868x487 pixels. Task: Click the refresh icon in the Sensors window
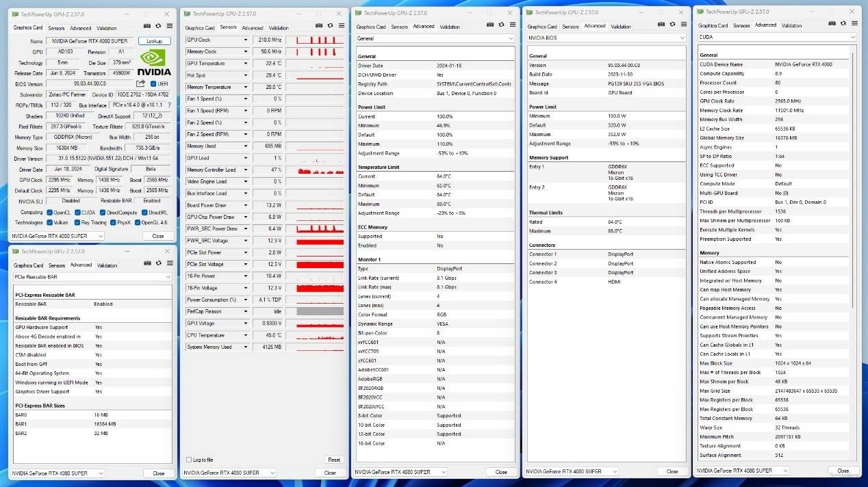pos(330,25)
